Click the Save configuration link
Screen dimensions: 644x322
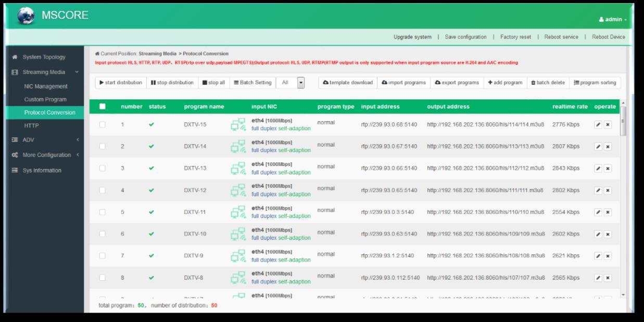click(x=465, y=37)
